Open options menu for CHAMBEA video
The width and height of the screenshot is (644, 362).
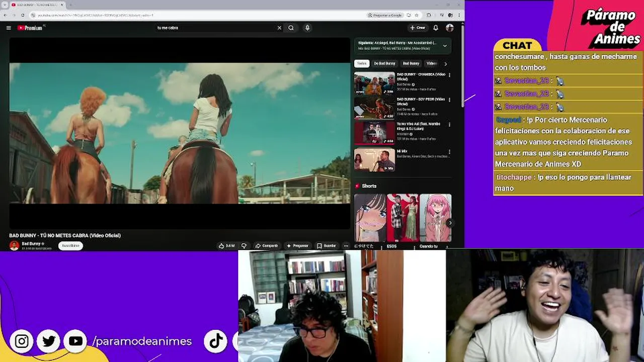[449, 75]
